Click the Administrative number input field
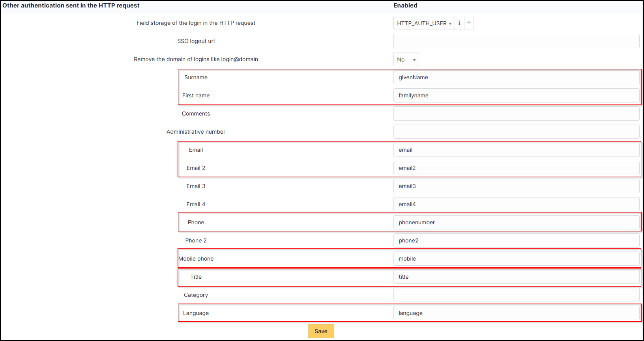Image resolution: width=644 pixels, height=341 pixels. coord(516,132)
